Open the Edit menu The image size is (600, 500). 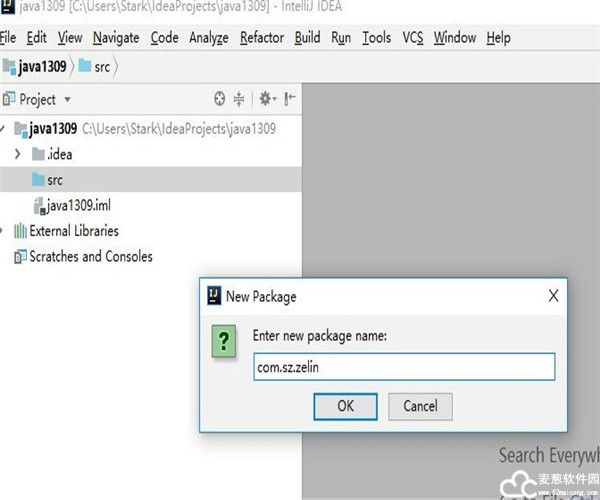click(x=36, y=38)
